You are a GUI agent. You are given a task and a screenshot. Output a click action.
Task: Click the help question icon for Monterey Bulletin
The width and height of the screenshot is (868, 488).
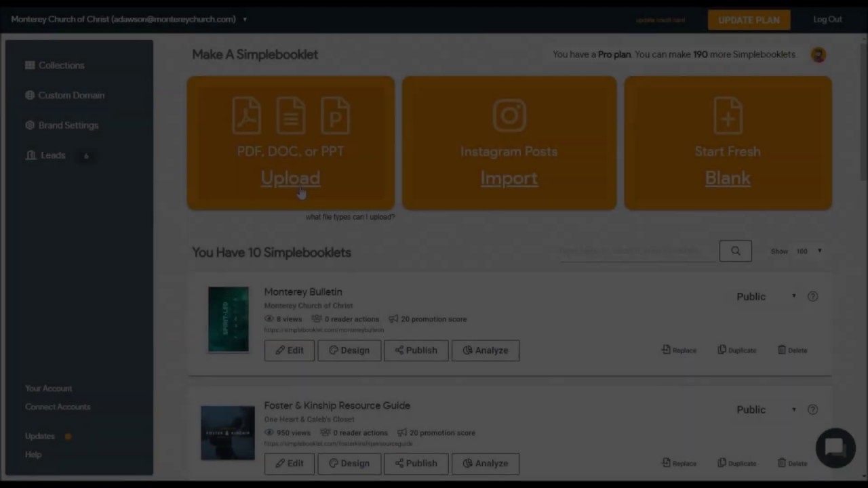(x=812, y=296)
